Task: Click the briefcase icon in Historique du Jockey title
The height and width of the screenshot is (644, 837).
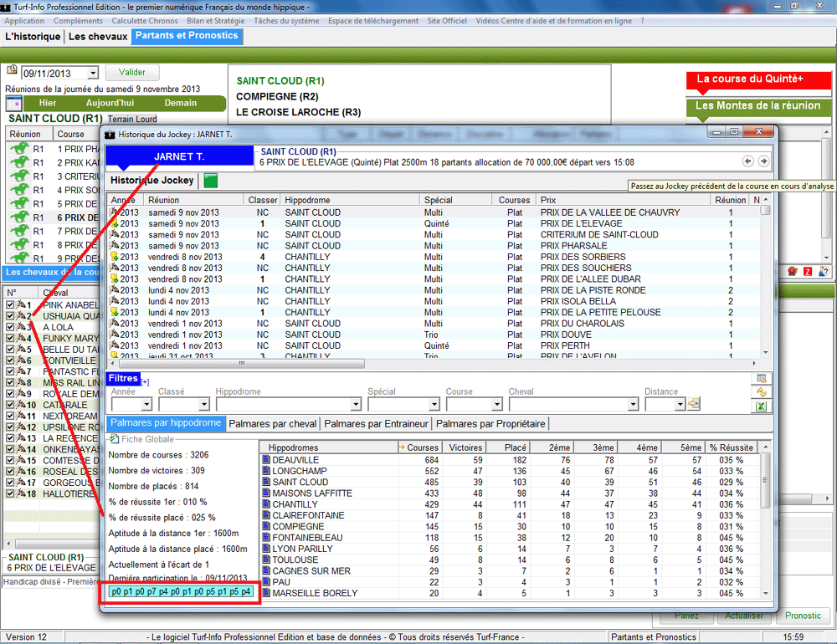Action: 110,135
